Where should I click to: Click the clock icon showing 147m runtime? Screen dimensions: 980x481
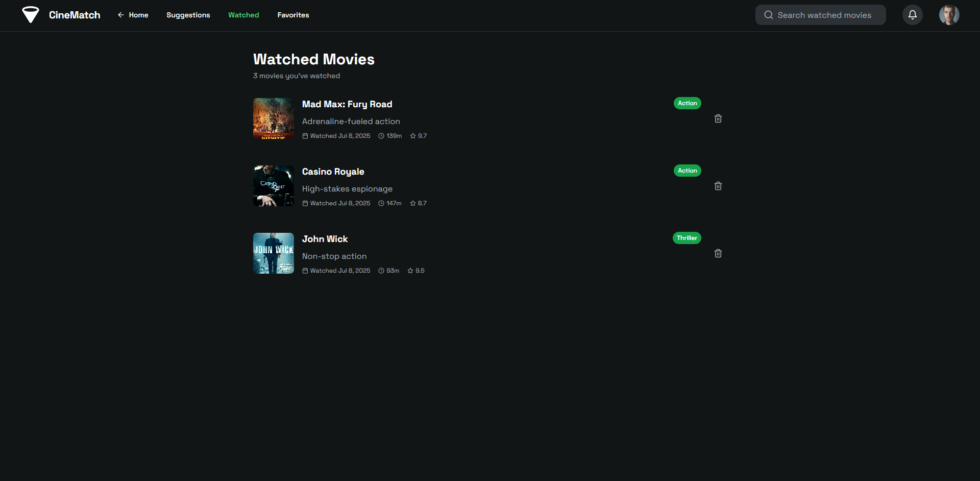381,203
